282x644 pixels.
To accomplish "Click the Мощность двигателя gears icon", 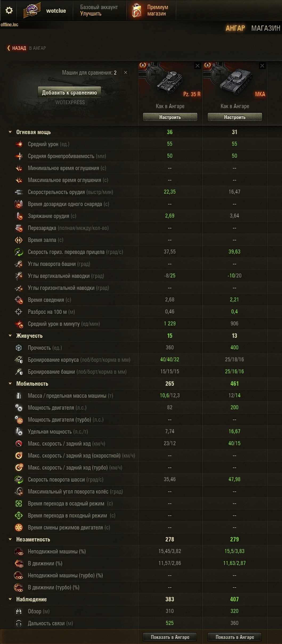I will coord(19,408).
